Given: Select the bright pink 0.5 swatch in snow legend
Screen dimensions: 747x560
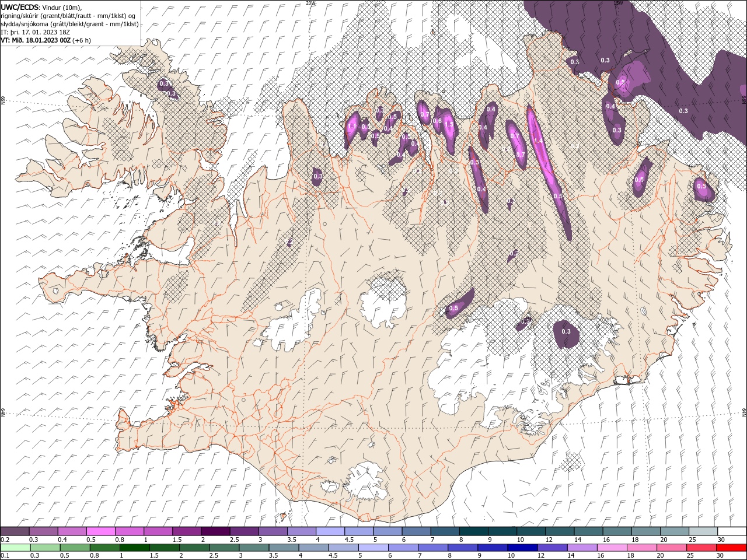Looking at the screenshot, I should point(101,531).
